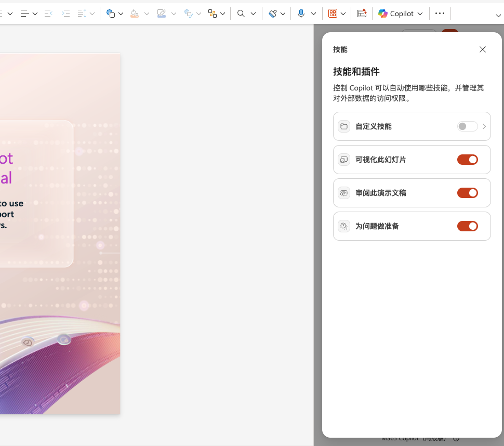Open the shape effects dropdown arrow
This screenshot has width=504, height=446.
click(198, 14)
